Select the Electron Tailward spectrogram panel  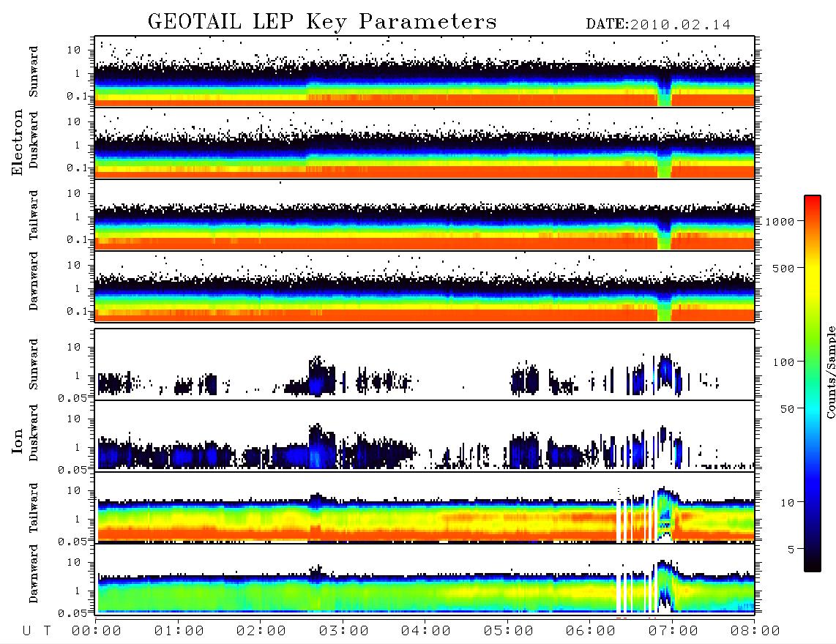point(425,215)
